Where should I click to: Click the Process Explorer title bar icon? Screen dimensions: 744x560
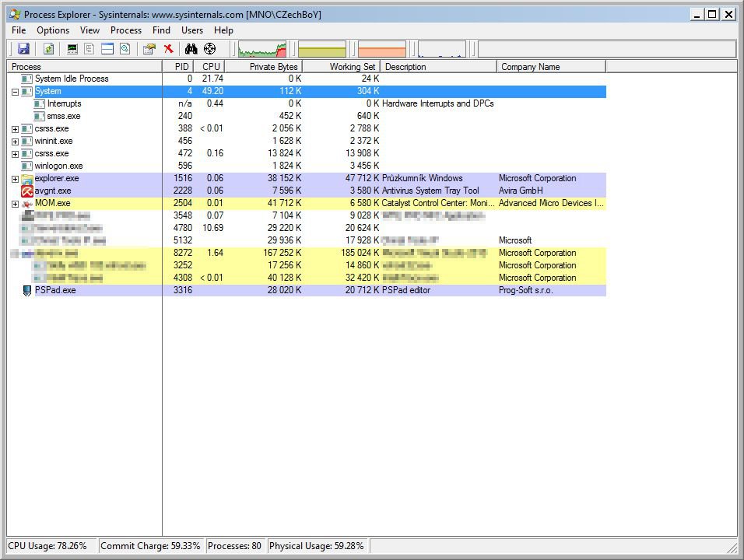(16, 15)
